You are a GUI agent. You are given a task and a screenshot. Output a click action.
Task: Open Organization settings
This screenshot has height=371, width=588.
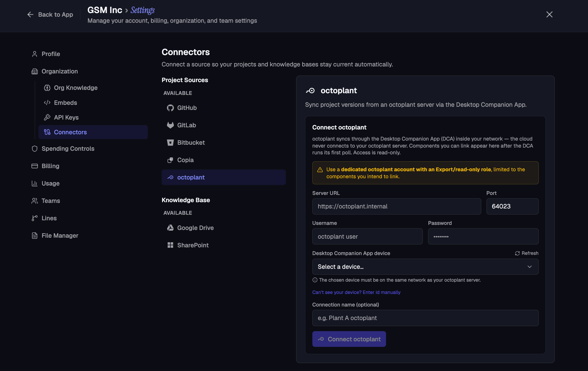pyautogui.click(x=60, y=71)
